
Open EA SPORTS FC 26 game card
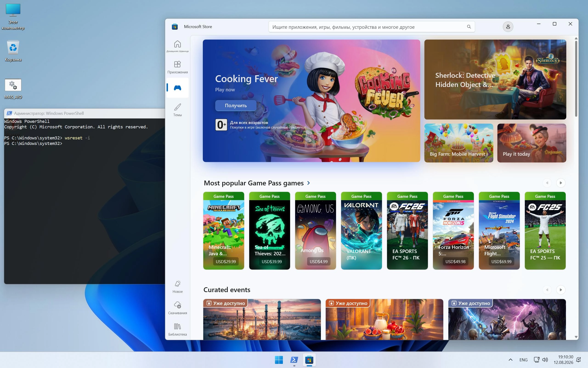tap(407, 230)
